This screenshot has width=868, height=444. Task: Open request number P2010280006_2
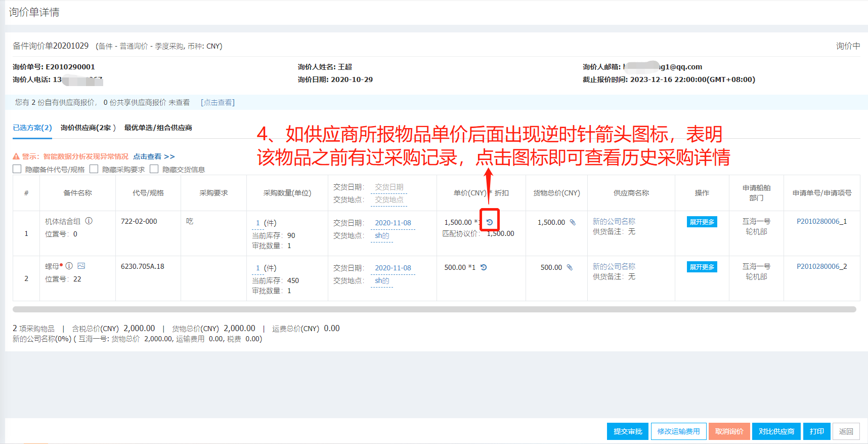click(x=821, y=266)
